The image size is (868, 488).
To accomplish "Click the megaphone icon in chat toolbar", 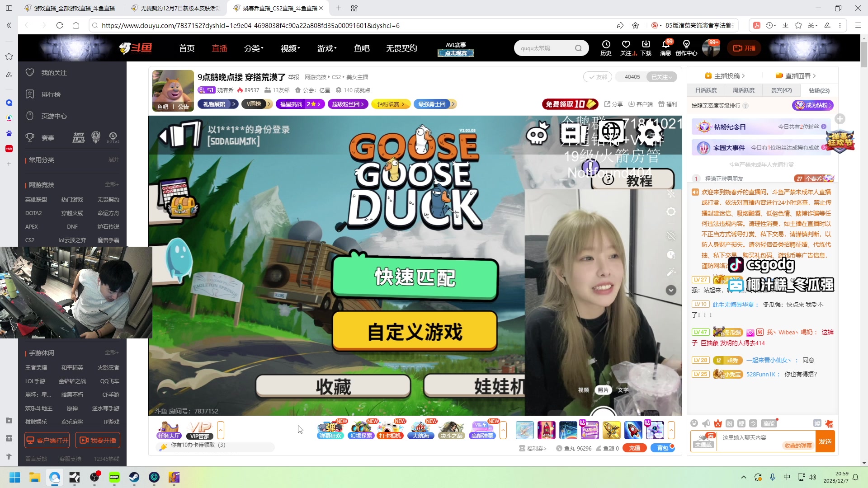I will [x=706, y=423].
